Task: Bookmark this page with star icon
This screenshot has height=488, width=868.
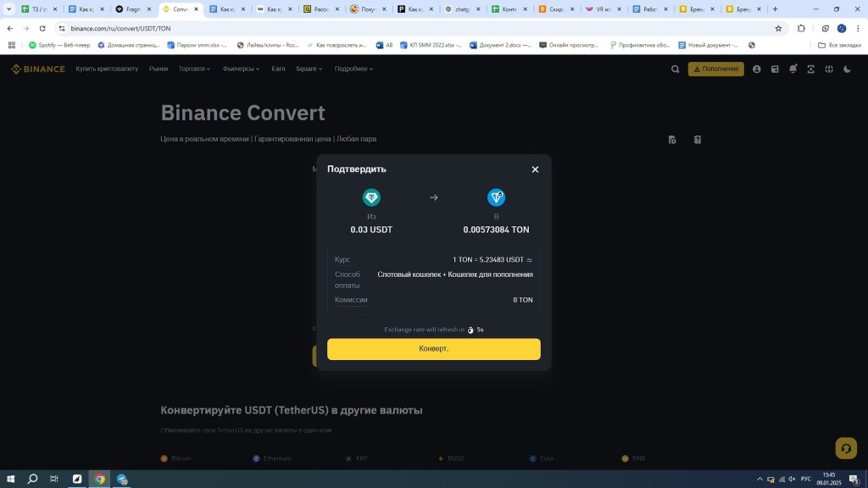Action: (778, 28)
